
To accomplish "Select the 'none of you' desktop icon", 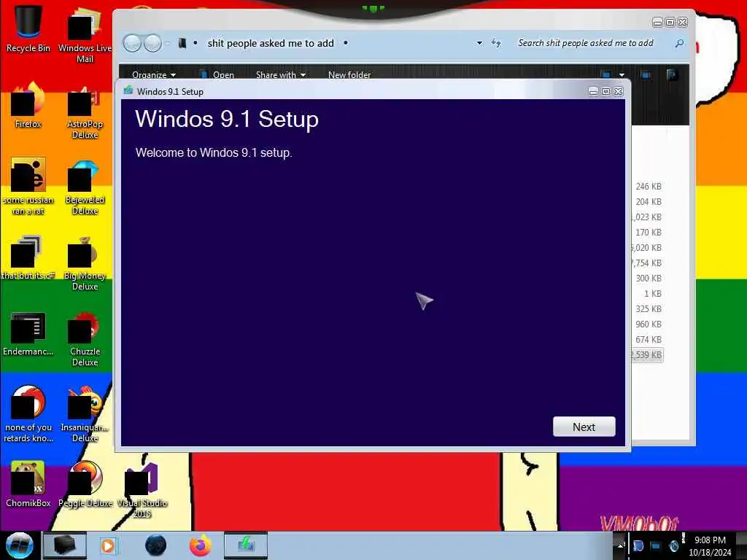I will [28, 413].
